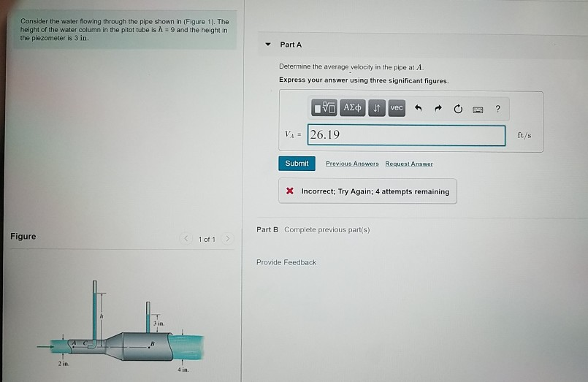Open the keyboard shortcuts icon
The height and width of the screenshot is (382, 588).
[478, 110]
